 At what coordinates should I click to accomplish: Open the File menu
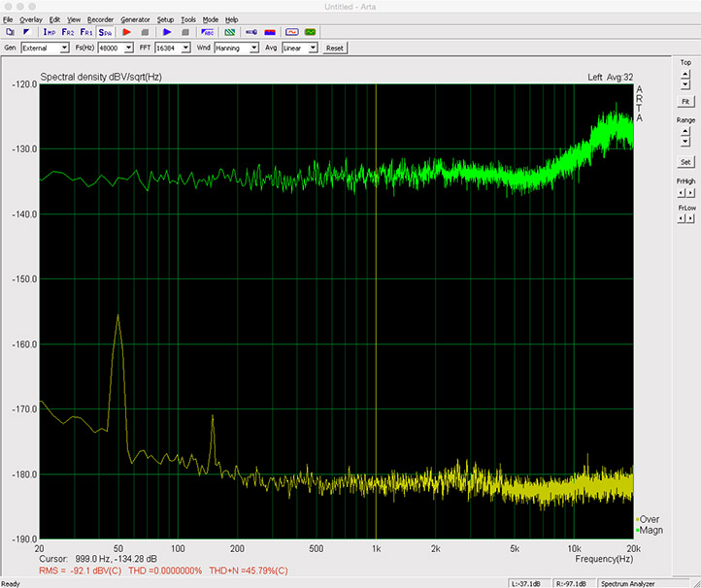click(8, 19)
